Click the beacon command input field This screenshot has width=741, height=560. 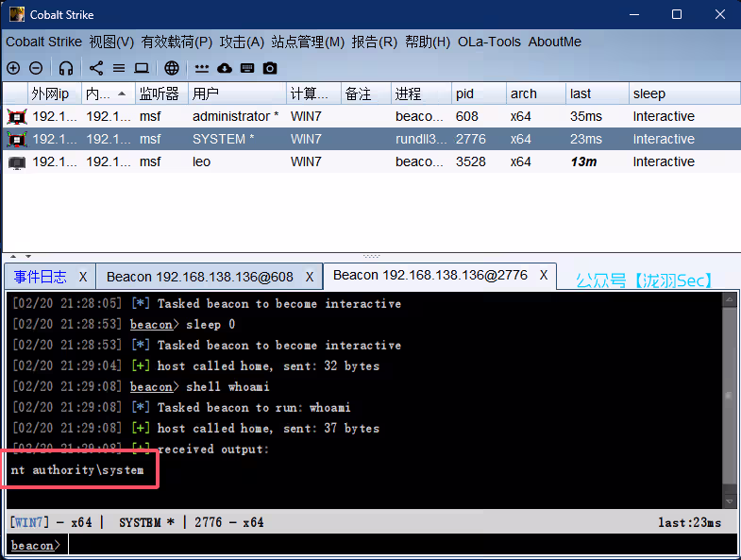pyautogui.click(x=396, y=545)
